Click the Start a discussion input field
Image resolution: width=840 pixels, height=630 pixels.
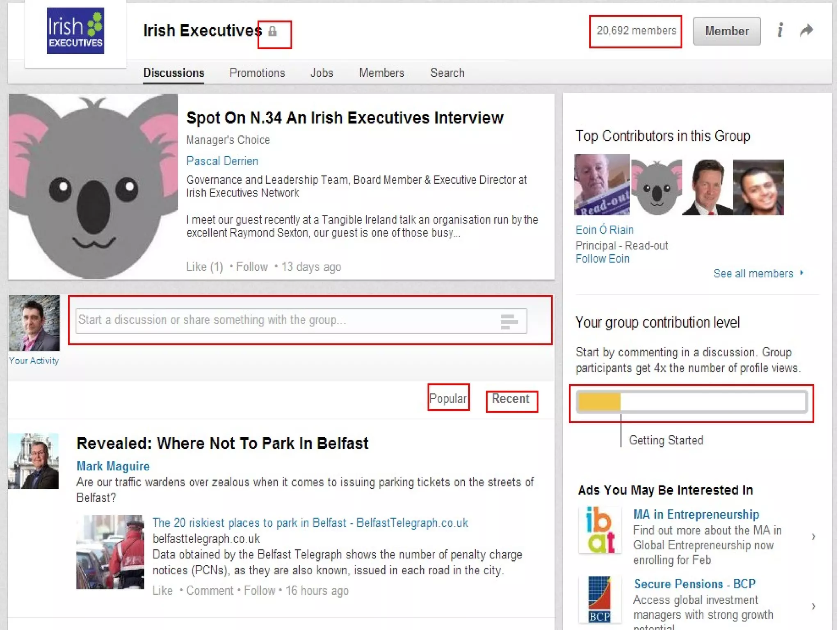coord(301,321)
